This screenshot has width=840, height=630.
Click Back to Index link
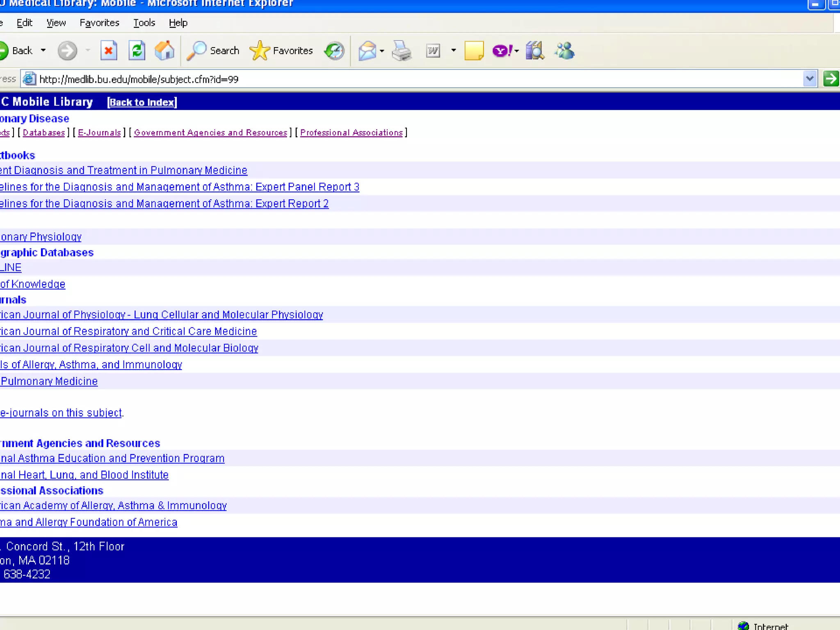[142, 102]
